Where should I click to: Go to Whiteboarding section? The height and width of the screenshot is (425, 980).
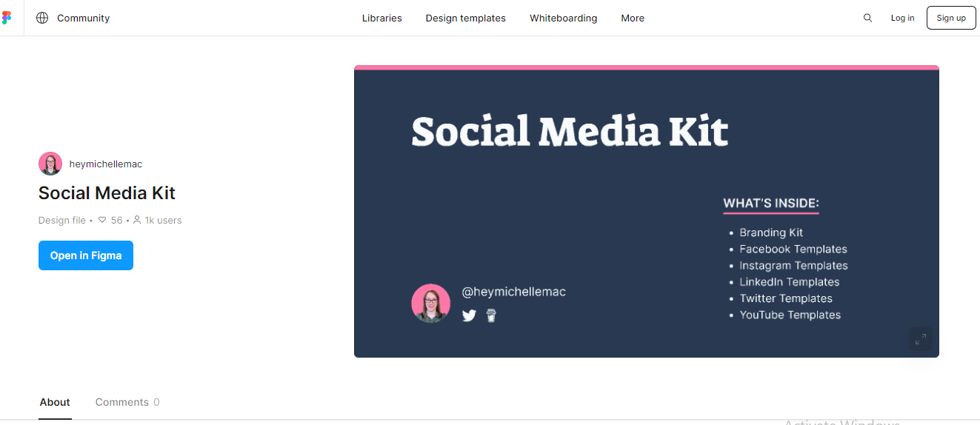tap(563, 18)
